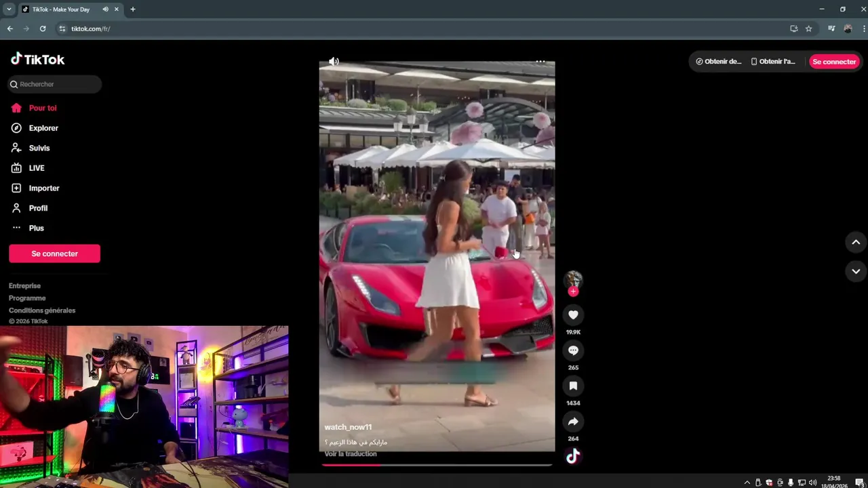
Task: Close the TikTok browser tab
Action: coord(117,9)
